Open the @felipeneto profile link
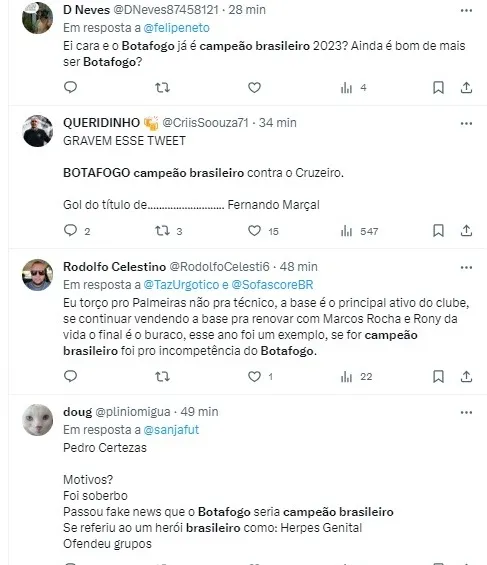The width and height of the screenshot is (487, 565). coord(176,28)
